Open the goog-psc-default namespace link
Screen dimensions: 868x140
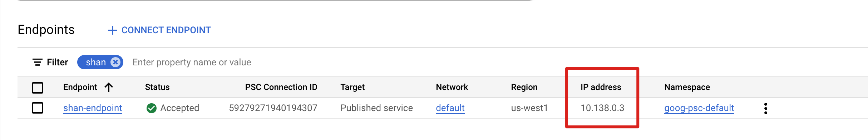699,108
